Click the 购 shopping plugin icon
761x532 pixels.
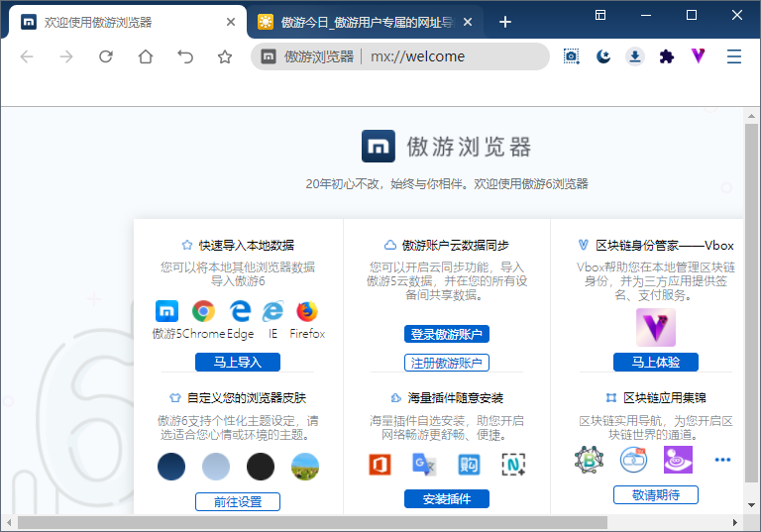pos(469,465)
